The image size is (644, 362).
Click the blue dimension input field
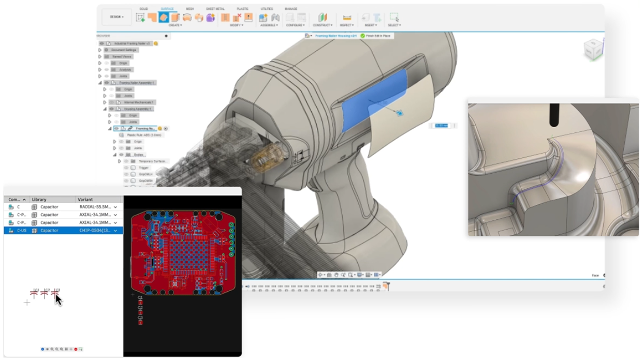tap(442, 125)
